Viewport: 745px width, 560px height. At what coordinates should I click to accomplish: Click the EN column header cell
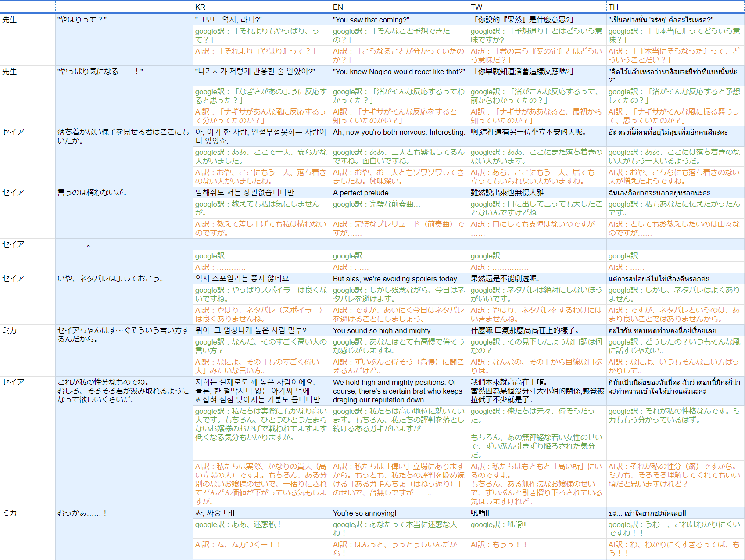(x=400, y=7)
